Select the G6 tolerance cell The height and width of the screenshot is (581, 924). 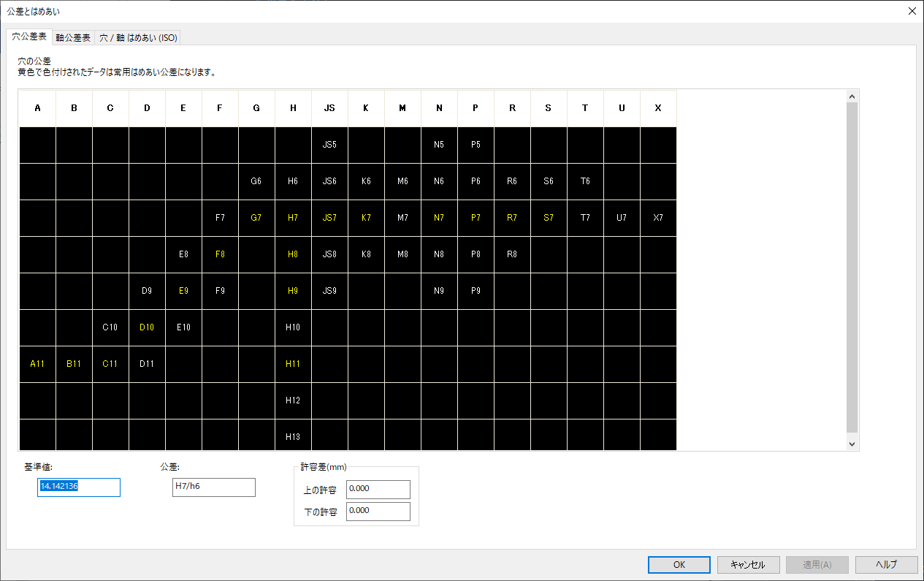(x=256, y=181)
